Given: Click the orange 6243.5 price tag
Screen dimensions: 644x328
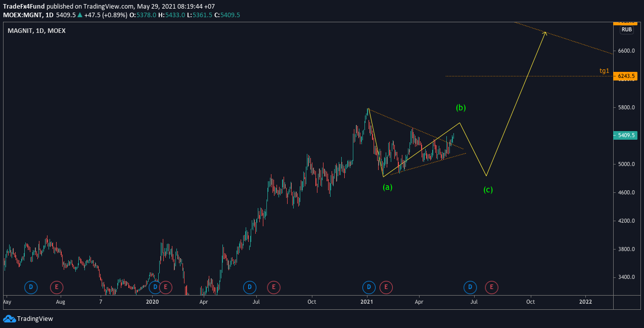Looking at the screenshot, I should (625, 76).
